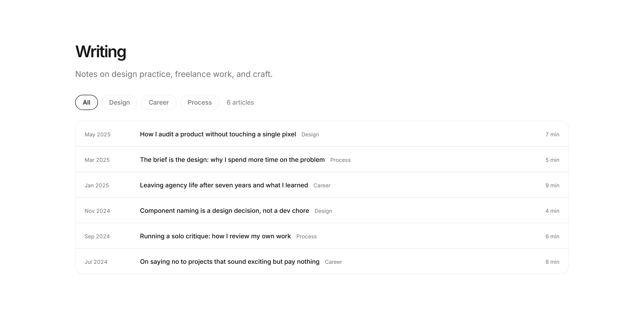This screenshot has width=644, height=317.
Task: Click the 'Notes on design practice' subtitle
Action: 174,74
